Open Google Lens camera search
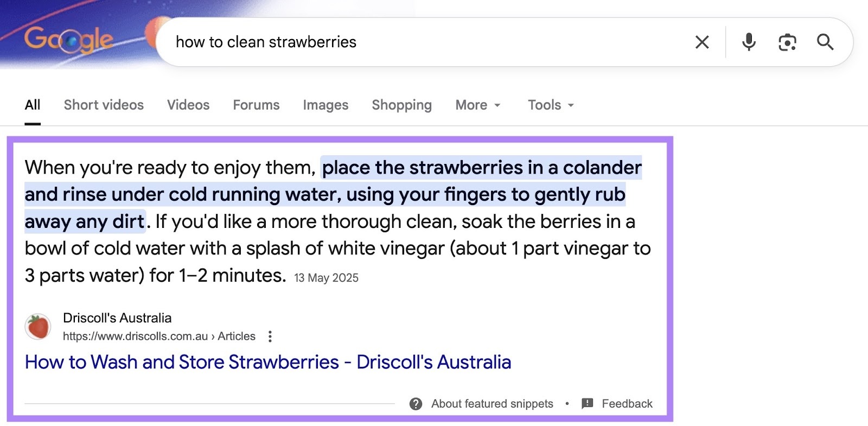Screen dimensions: 868x426 pyautogui.click(x=787, y=42)
